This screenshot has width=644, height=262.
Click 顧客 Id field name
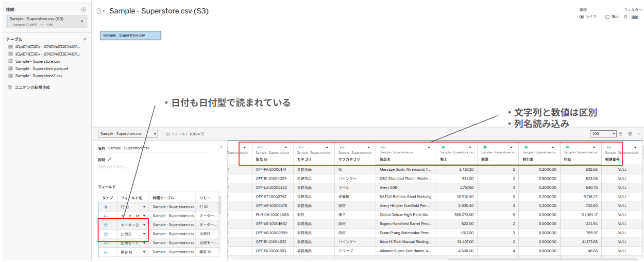point(127,252)
